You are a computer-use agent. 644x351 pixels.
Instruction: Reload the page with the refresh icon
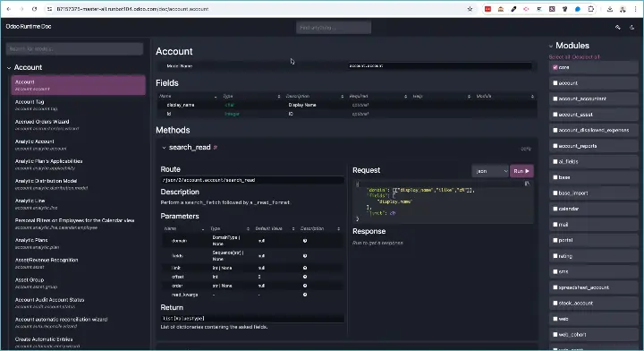[x=35, y=9]
